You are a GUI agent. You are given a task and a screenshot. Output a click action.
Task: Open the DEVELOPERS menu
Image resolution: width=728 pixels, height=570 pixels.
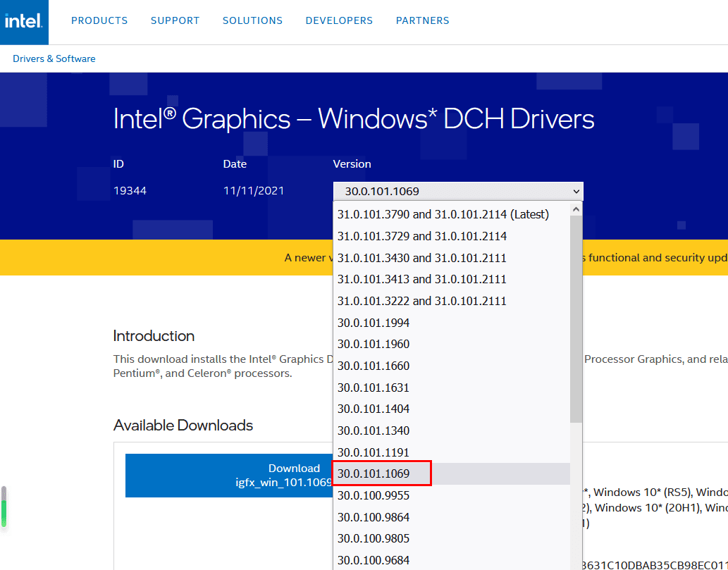[339, 20]
